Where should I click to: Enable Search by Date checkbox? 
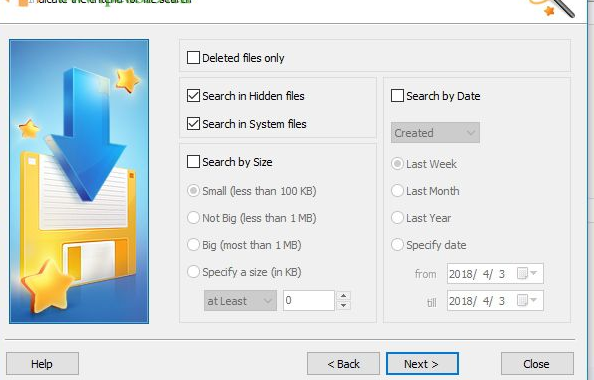coord(397,96)
